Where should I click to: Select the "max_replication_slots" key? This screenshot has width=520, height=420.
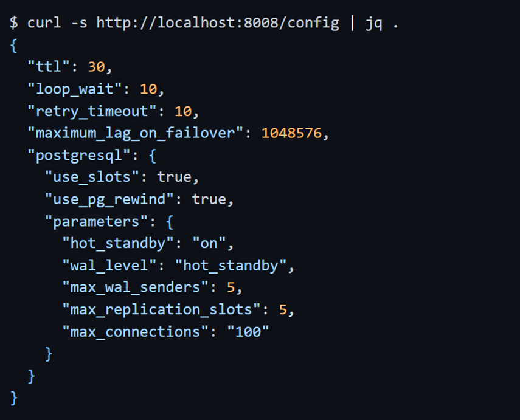tap(162, 309)
